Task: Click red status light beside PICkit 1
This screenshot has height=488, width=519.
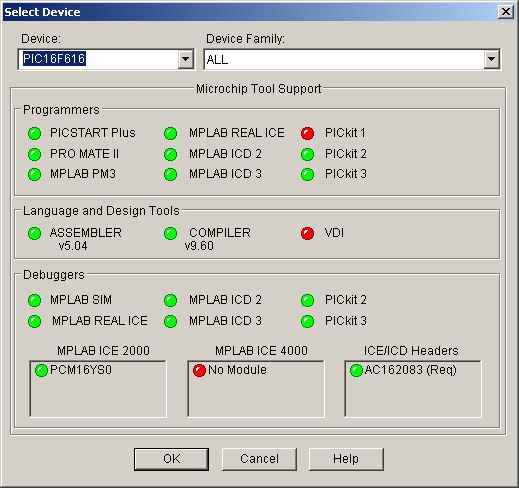Action: point(307,133)
